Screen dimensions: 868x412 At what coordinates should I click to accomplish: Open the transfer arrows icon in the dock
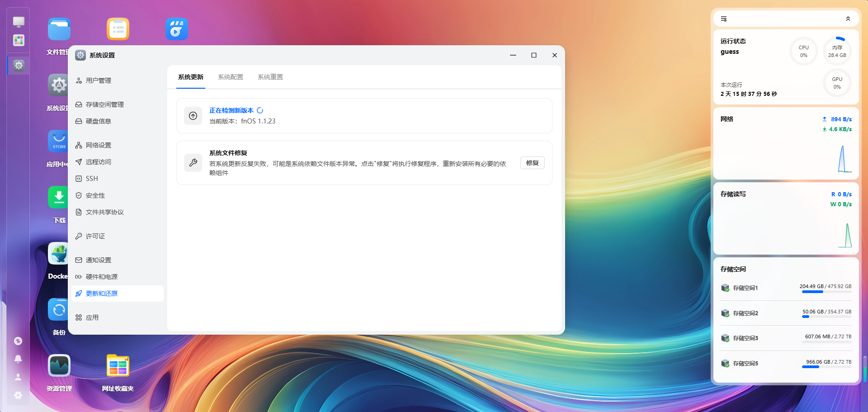[x=18, y=341]
